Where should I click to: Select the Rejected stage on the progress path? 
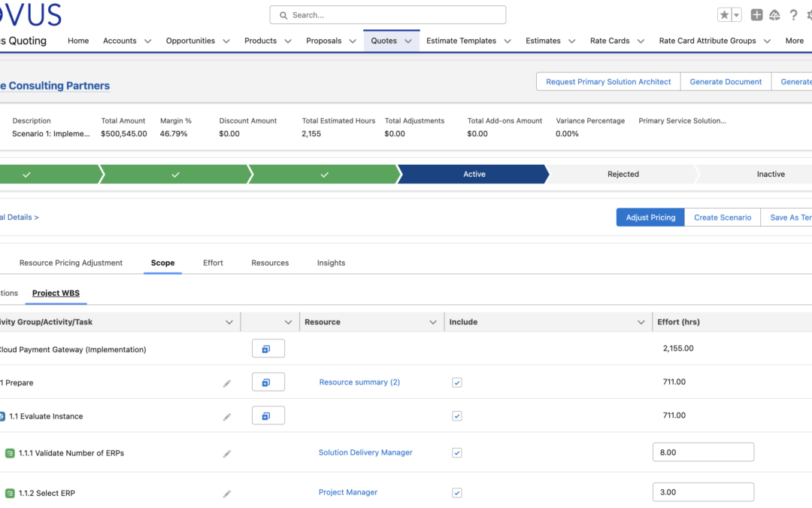[623, 174]
